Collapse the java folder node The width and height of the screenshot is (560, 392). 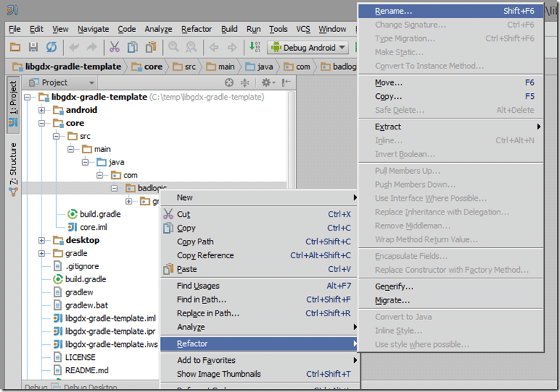point(85,162)
